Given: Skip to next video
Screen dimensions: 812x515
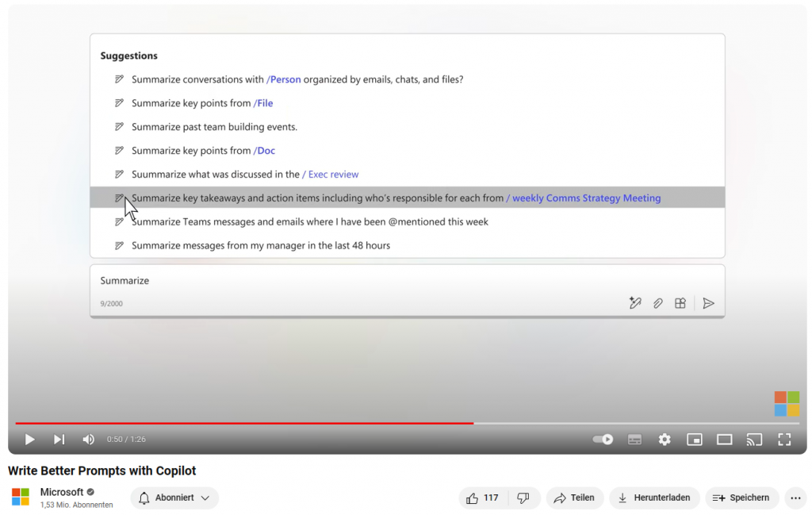Looking at the screenshot, I should (x=59, y=440).
